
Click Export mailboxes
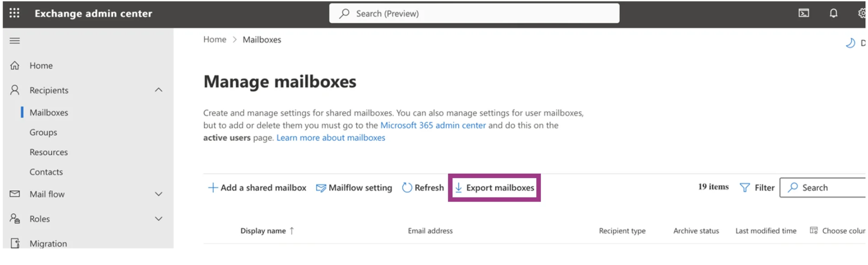tap(495, 188)
